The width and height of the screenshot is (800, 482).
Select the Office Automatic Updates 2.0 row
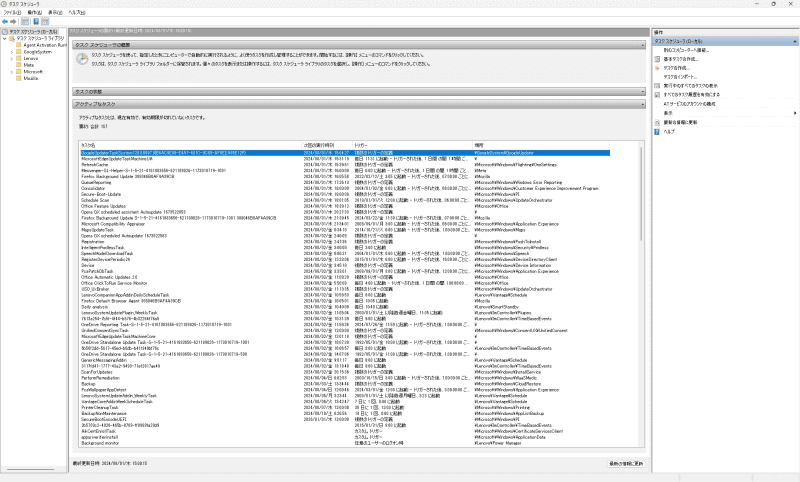pos(345,277)
